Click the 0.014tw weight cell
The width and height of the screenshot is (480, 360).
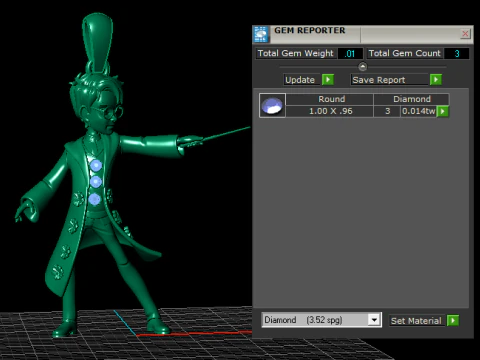pyautogui.click(x=419, y=111)
